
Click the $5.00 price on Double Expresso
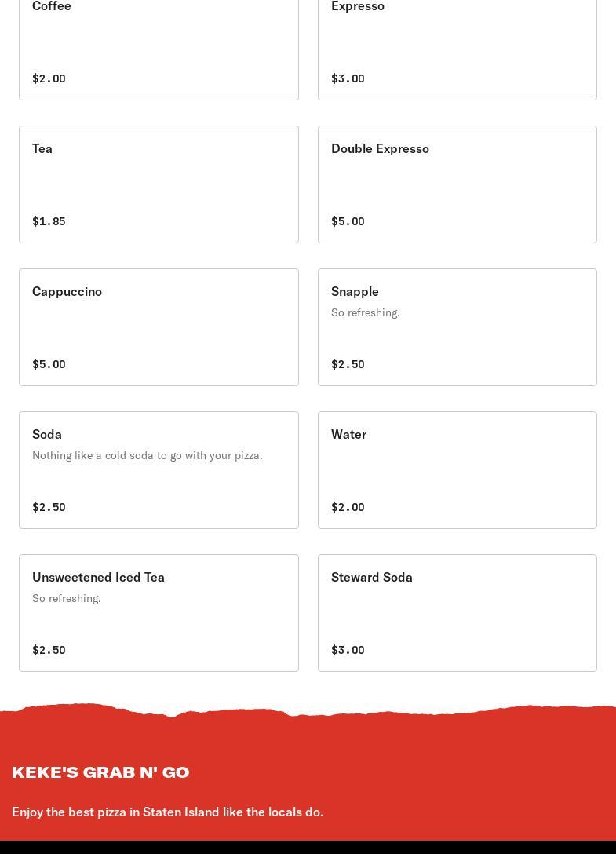(348, 221)
